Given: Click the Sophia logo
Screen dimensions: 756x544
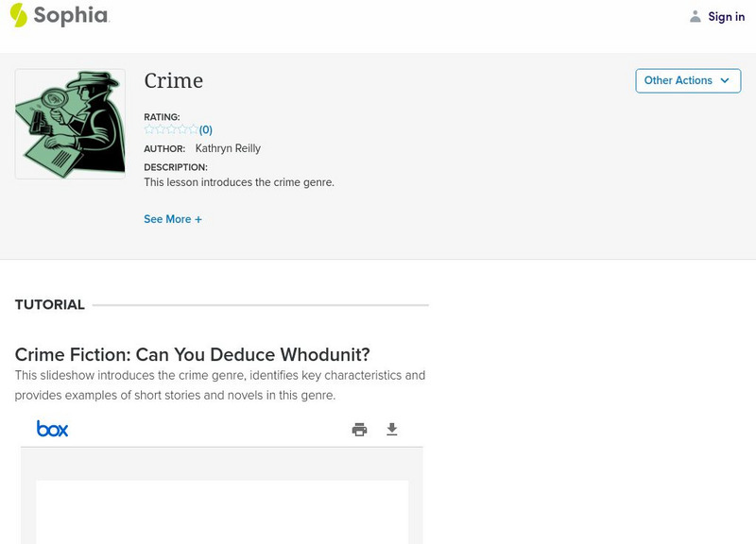Looking at the screenshot, I should point(60,15).
